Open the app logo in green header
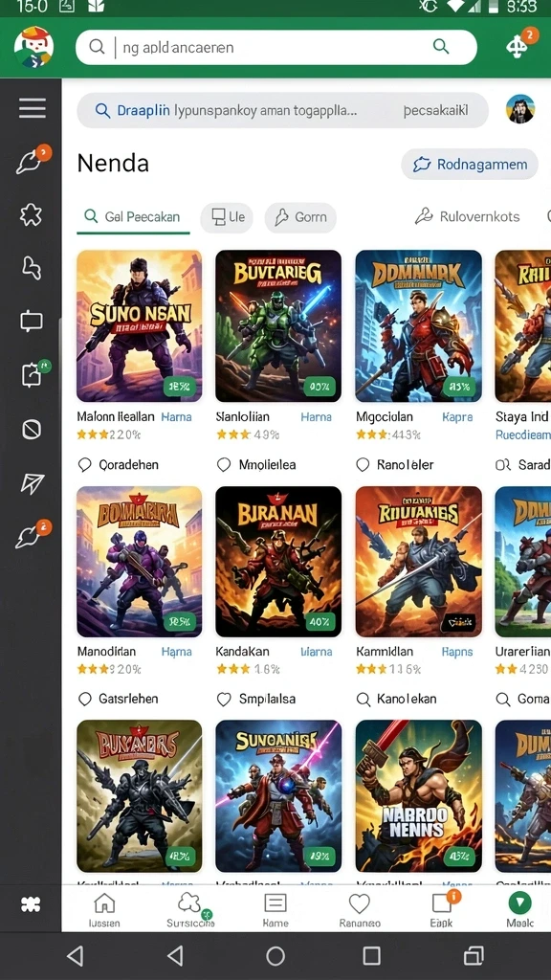The width and height of the screenshot is (551, 980). pos(33,47)
